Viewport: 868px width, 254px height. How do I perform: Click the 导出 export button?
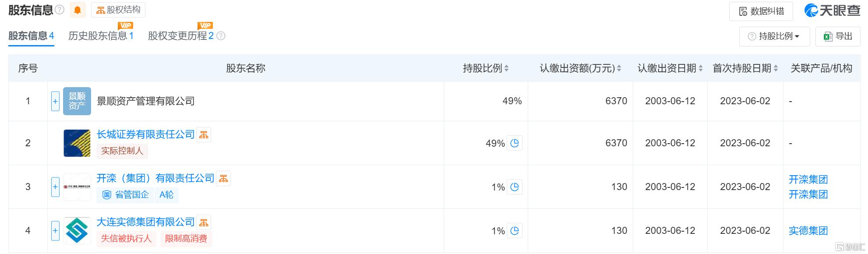(838, 36)
